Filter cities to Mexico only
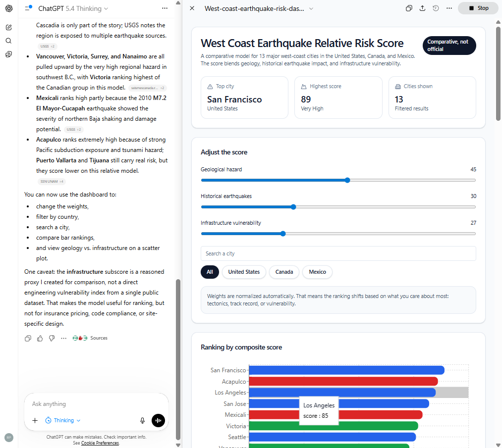The width and height of the screenshot is (502, 448). [x=317, y=272]
